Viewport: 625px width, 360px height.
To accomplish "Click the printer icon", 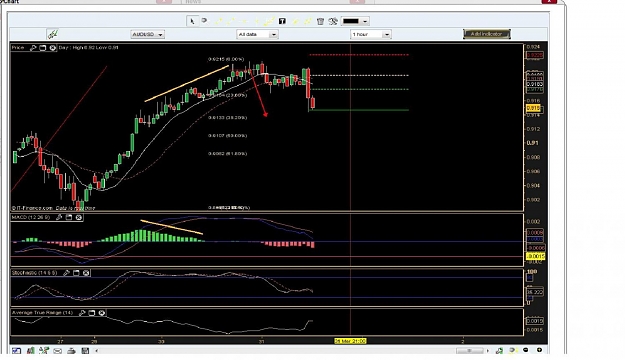I will [71, 351].
